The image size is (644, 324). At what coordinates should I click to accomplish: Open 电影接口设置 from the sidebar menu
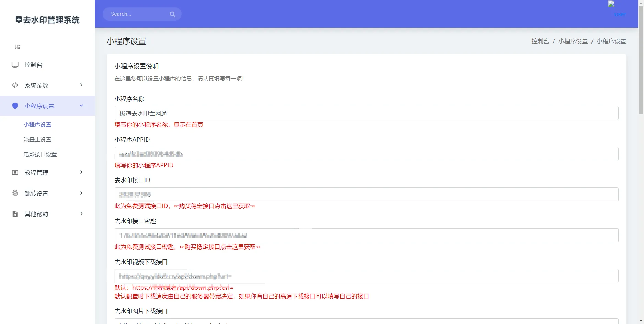point(40,154)
